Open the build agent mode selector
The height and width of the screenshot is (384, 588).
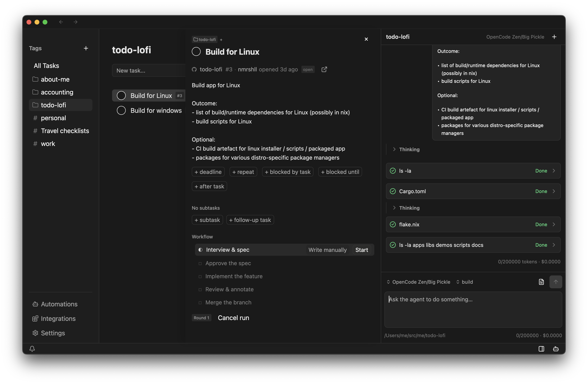[464, 282]
